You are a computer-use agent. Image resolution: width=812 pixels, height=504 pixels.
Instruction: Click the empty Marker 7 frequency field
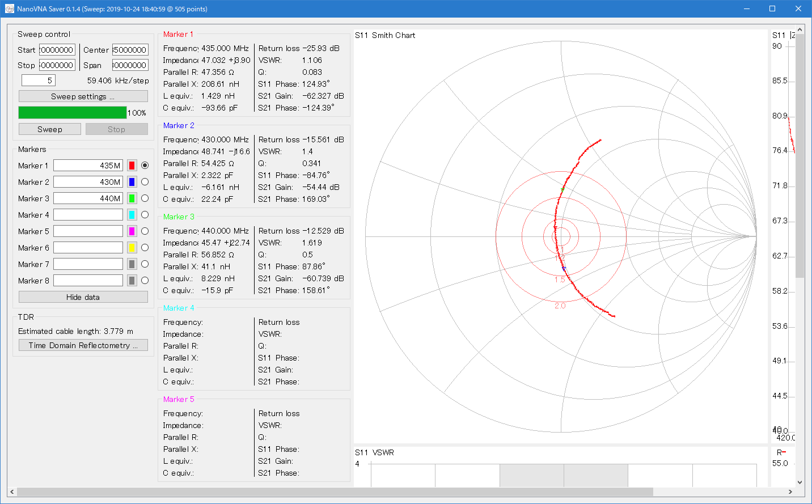pos(88,264)
